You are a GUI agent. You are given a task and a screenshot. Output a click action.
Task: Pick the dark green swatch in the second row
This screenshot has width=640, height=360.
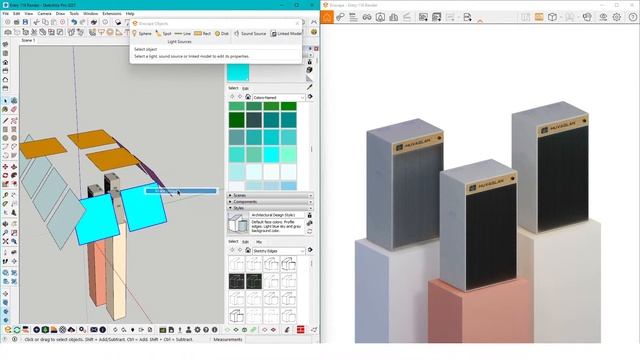[x=236, y=120]
